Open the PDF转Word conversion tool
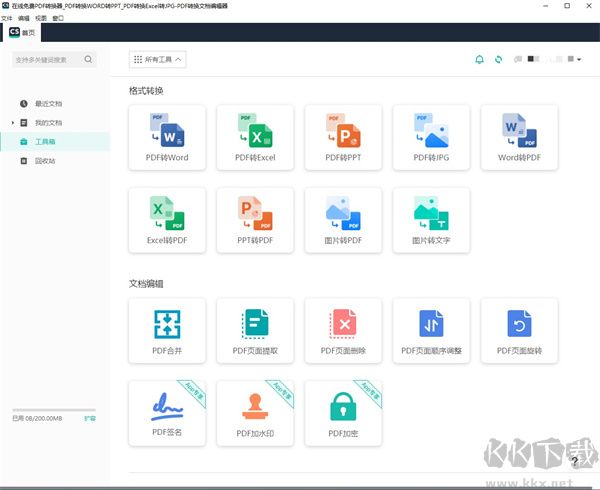 (x=167, y=137)
